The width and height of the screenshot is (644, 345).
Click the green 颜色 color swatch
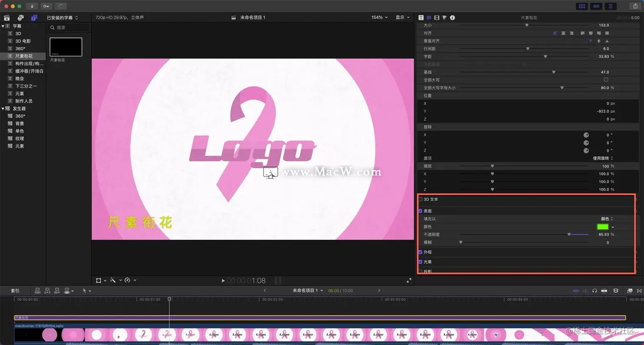tap(603, 227)
